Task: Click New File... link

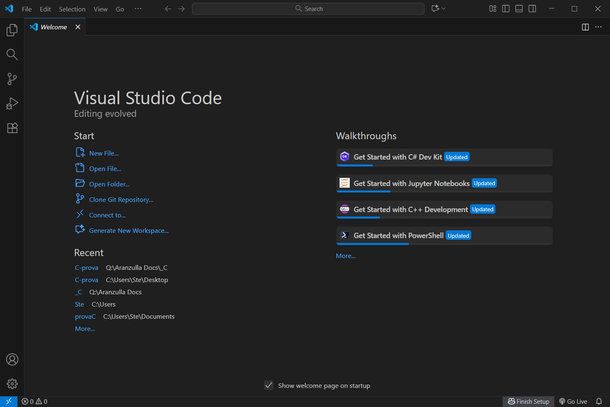Action: pyautogui.click(x=103, y=153)
